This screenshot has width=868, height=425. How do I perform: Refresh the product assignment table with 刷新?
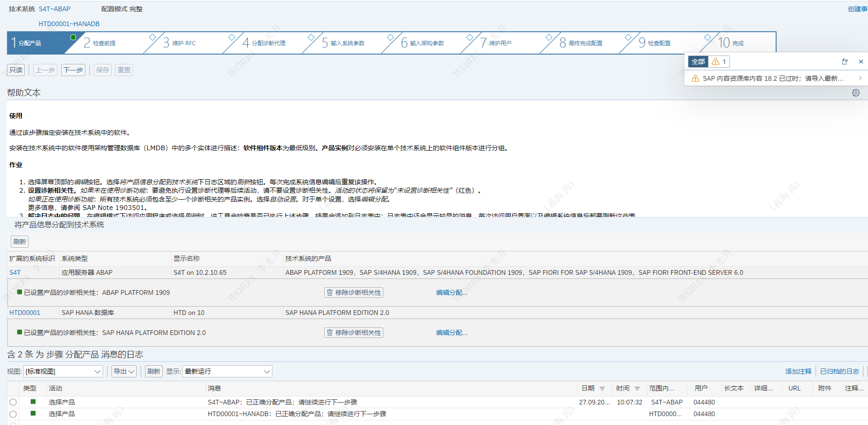pos(20,242)
